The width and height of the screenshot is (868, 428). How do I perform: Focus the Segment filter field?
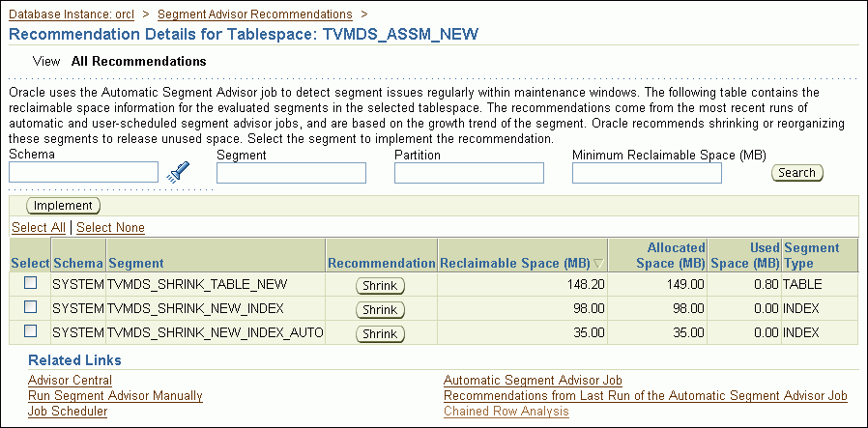pos(291,173)
